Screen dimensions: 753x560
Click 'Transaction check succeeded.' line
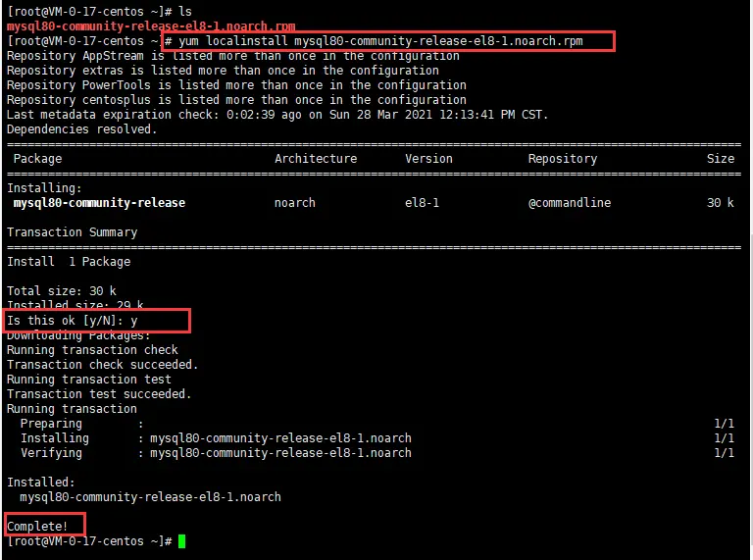click(102, 365)
